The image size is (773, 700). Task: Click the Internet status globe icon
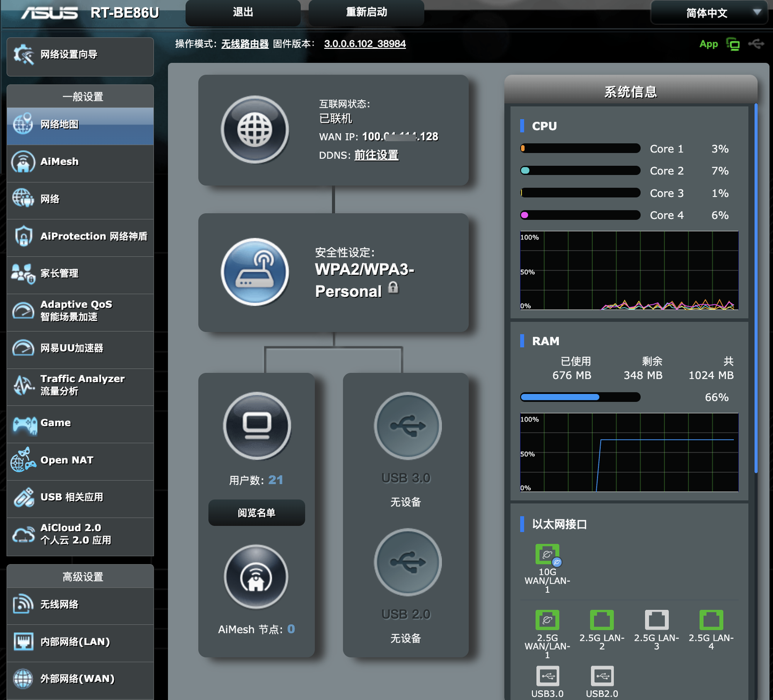(x=255, y=129)
